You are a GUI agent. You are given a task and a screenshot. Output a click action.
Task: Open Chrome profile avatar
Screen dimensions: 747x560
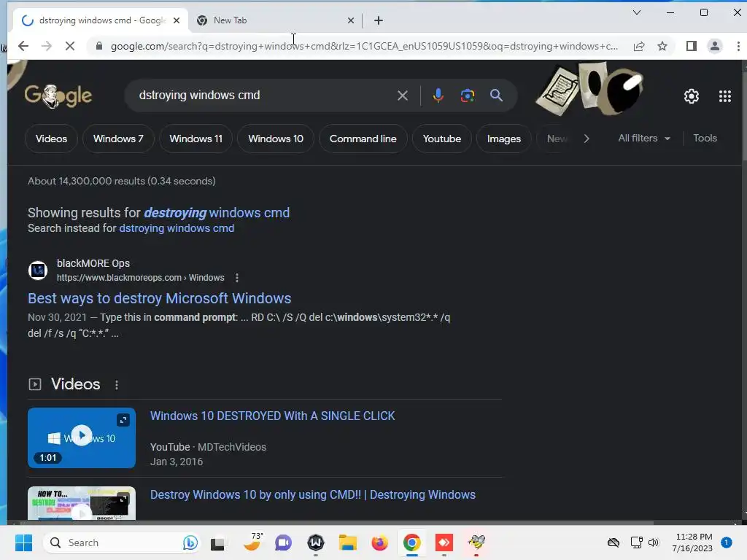[715, 46]
